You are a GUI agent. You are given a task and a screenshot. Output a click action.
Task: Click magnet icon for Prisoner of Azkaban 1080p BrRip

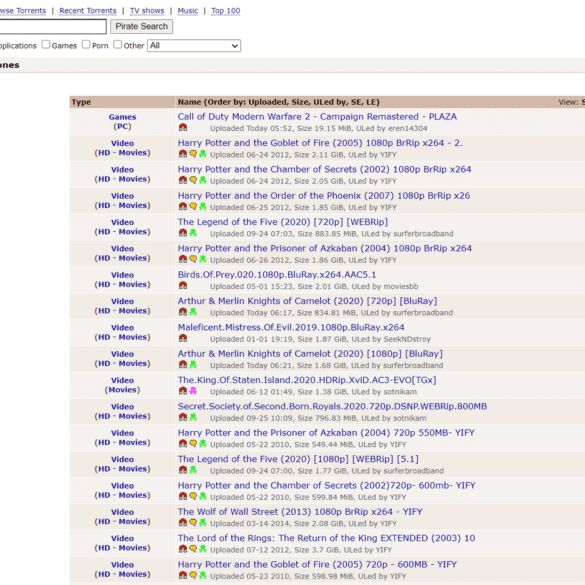183,259
